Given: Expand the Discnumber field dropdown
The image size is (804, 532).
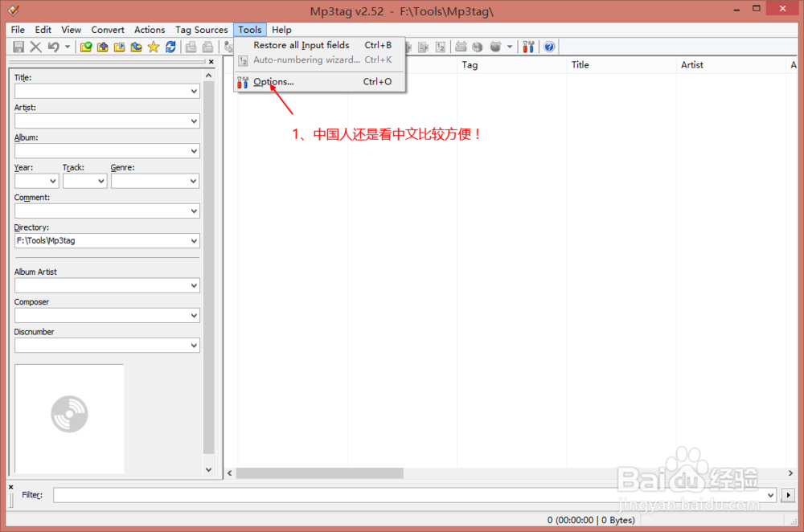Looking at the screenshot, I should [x=194, y=346].
